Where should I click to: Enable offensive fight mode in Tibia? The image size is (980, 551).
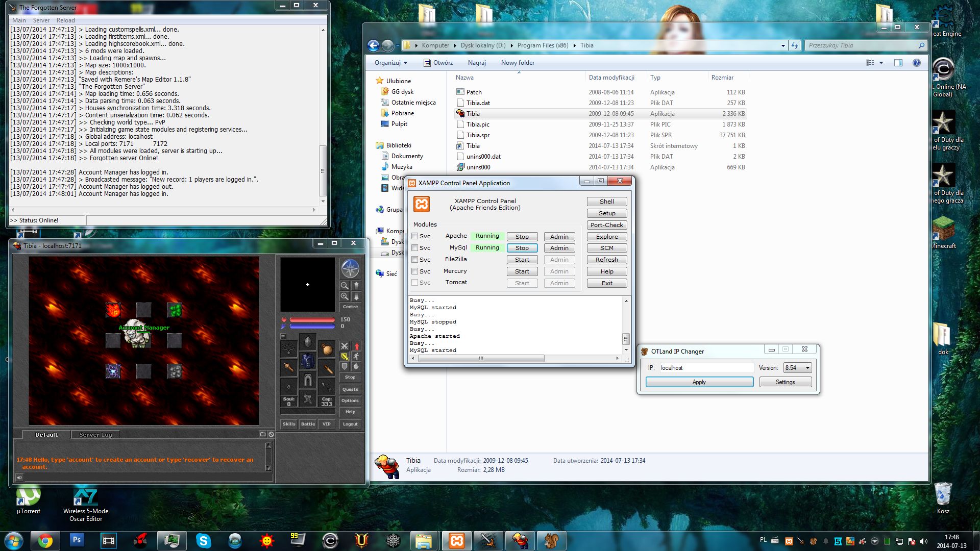345,346
